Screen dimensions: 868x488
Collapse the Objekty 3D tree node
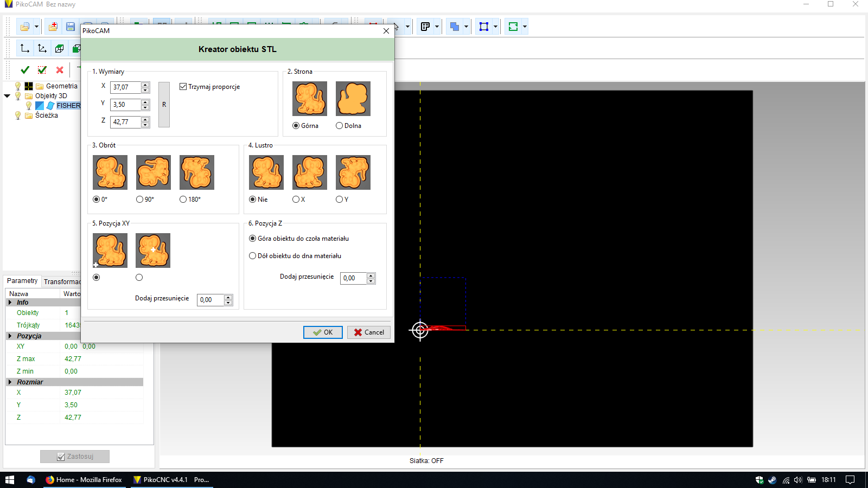pos(7,96)
